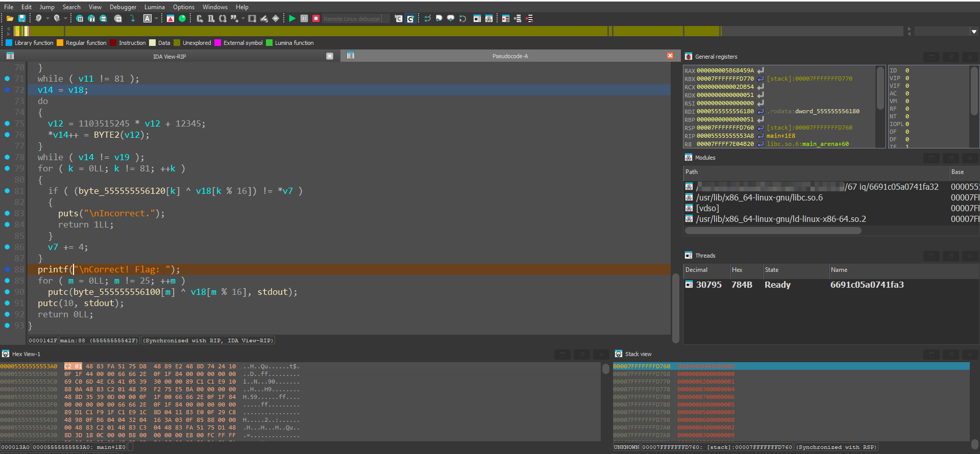
Task: Jump forward with the forward arrow icon
Action: (x=57, y=18)
